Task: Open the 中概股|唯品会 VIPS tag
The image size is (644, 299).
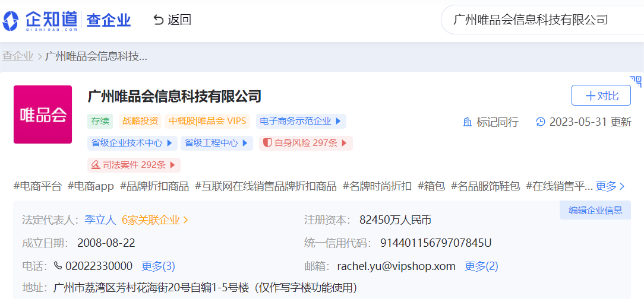Action: (x=207, y=122)
